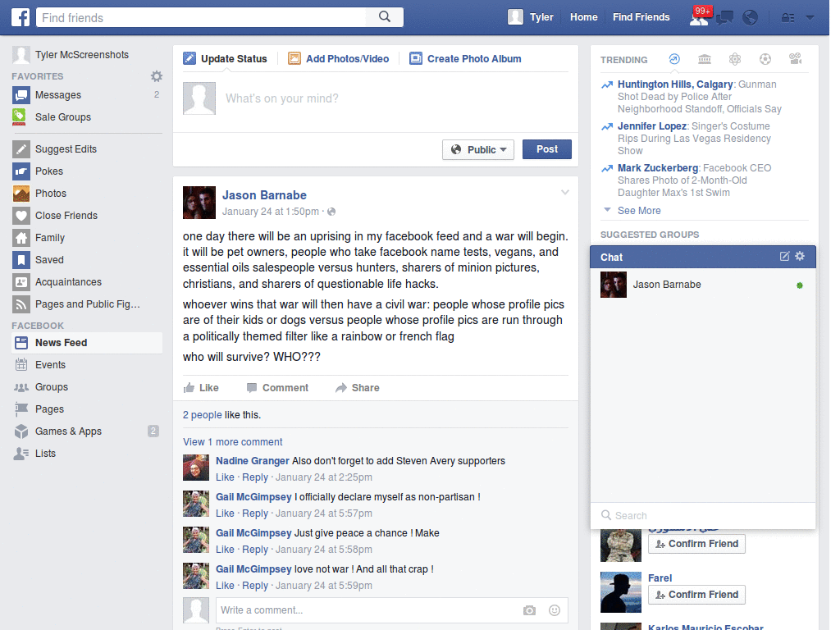This screenshot has height=630, width=840.
Task: Like Jason Barnabe's post
Action: pyautogui.click(x=201, y=388)
